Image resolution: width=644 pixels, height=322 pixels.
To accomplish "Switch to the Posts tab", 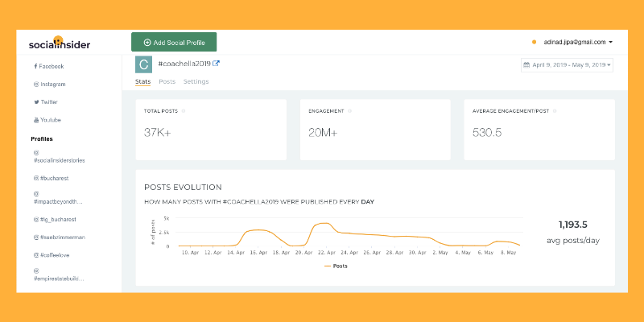I will (x=167, y=81).
